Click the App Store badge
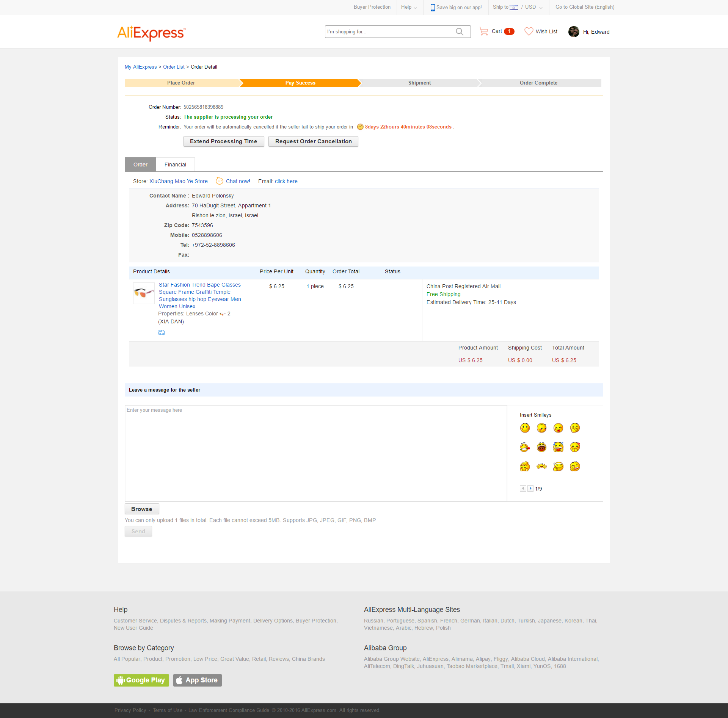Image resolution: width=728 pixels, height=718 pixels. 198,680
